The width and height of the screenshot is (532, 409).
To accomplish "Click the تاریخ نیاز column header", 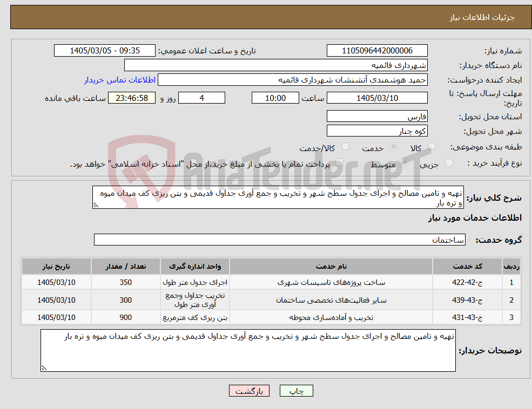I will pyautogui.click(x=56, y=267).
